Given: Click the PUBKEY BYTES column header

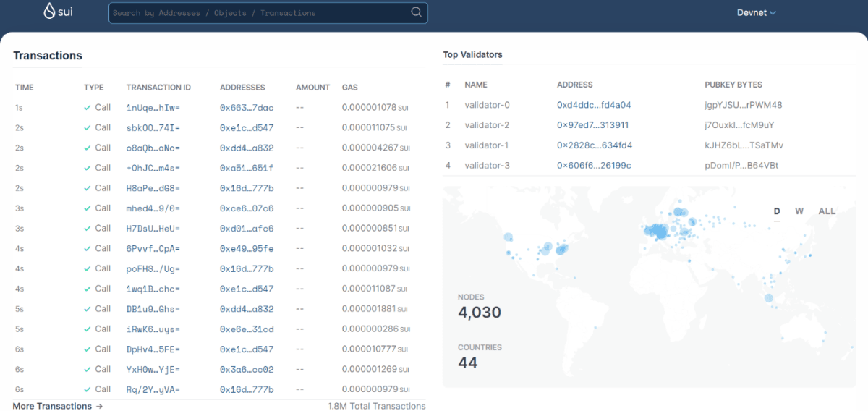Looking at the screenshot, I should click(x=733, y=85).
